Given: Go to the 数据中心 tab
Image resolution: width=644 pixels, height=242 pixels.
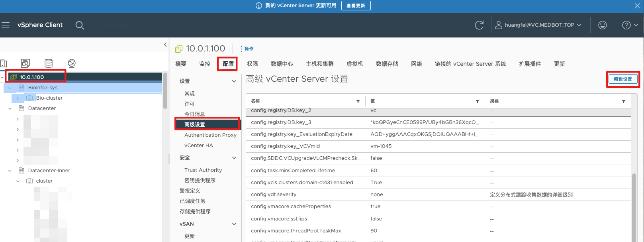Looking at the screenshot, I should point(282,64).
